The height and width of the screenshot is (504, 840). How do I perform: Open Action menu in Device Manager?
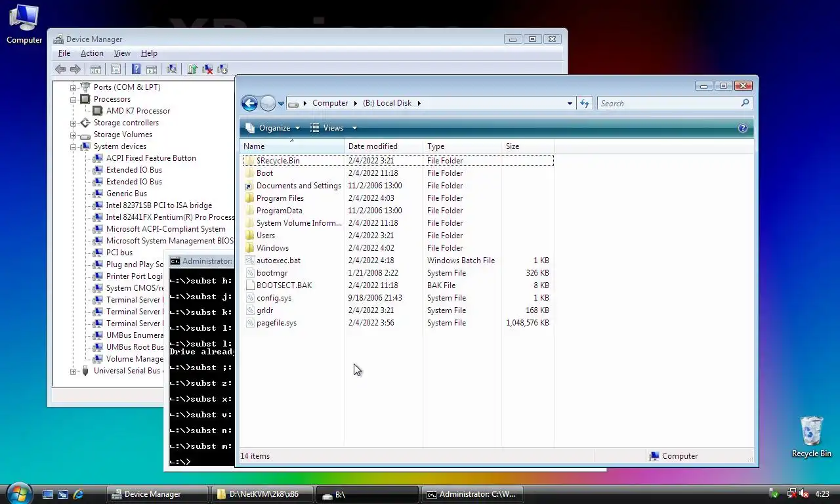(92, 53)
